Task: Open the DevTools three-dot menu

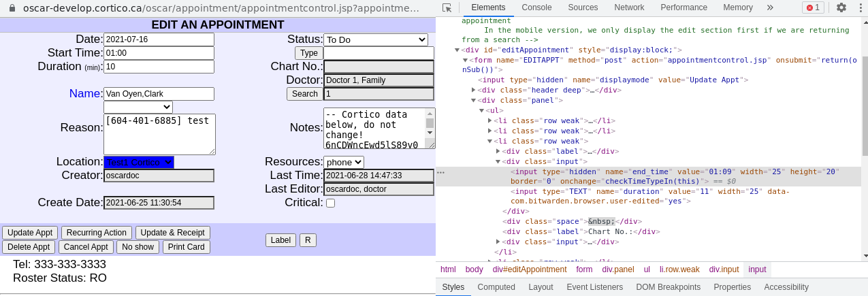Action: pyautogui.click(x=859, y=7)
